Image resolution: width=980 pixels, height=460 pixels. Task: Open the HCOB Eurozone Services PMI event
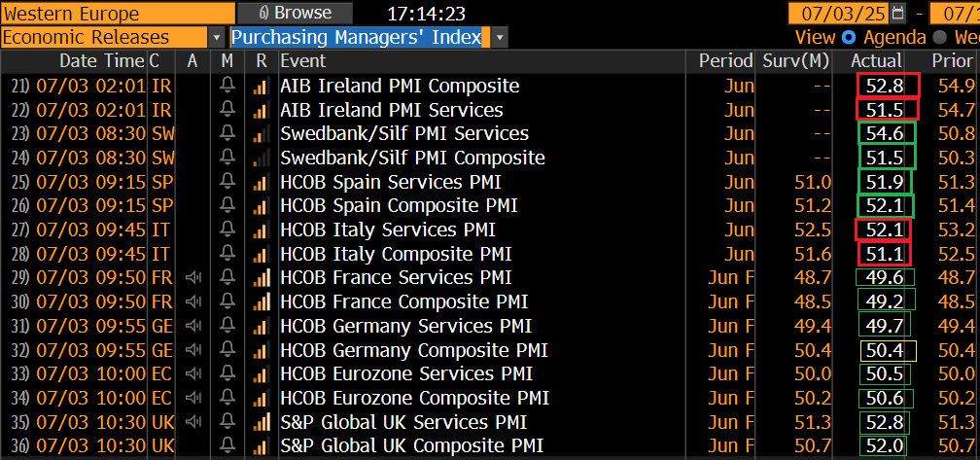[x=406, y=373]
